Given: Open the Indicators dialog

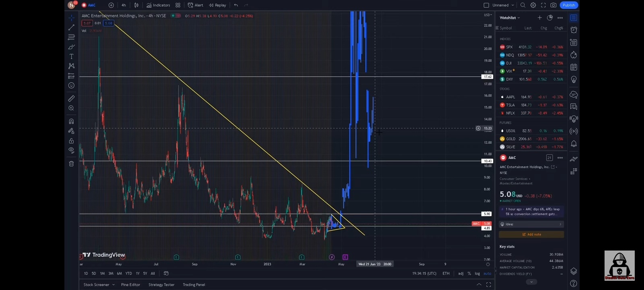Looking at the screenshot, I should [x=158, y=5].
